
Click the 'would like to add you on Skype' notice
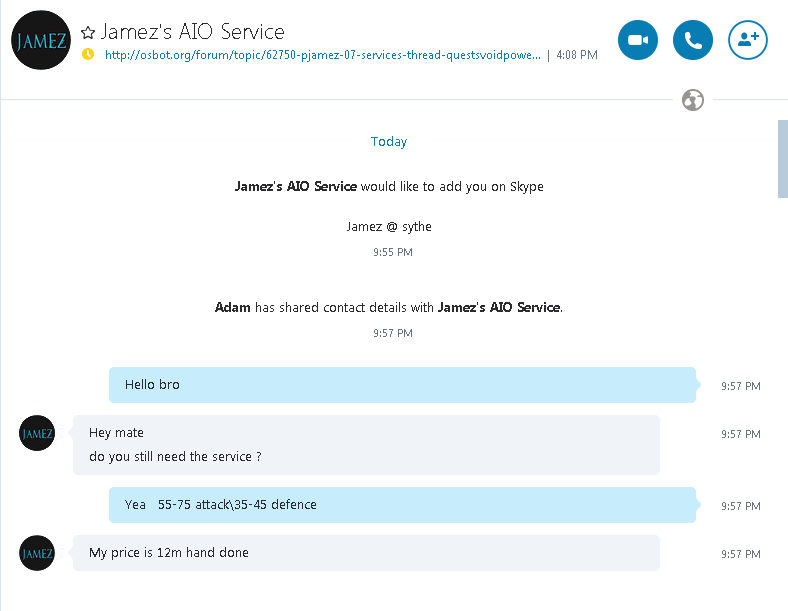click(x=389, y=186)
